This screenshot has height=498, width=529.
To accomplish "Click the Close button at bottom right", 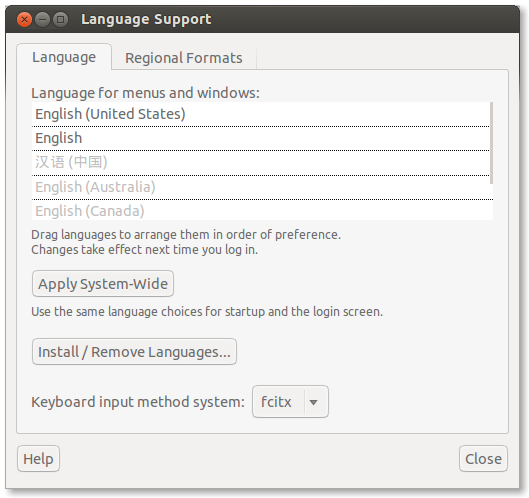I will click(x=483, y=459).
